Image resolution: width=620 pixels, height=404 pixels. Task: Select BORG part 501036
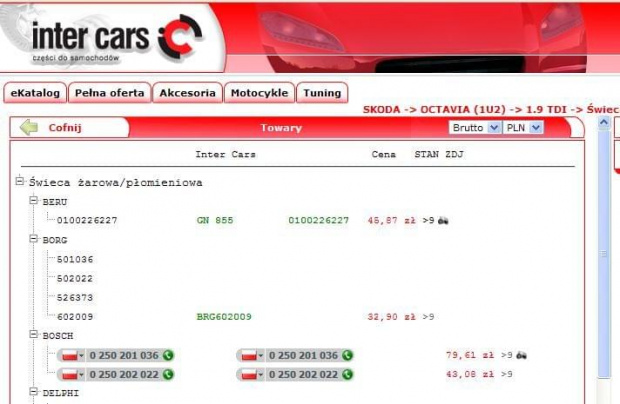(75, 259)
